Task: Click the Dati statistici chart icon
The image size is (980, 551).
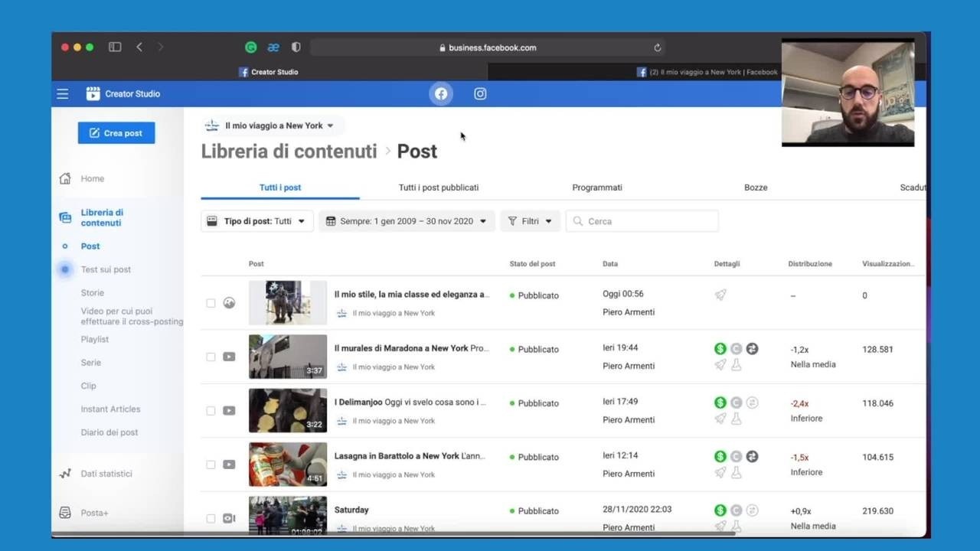Action: (65, 474)
